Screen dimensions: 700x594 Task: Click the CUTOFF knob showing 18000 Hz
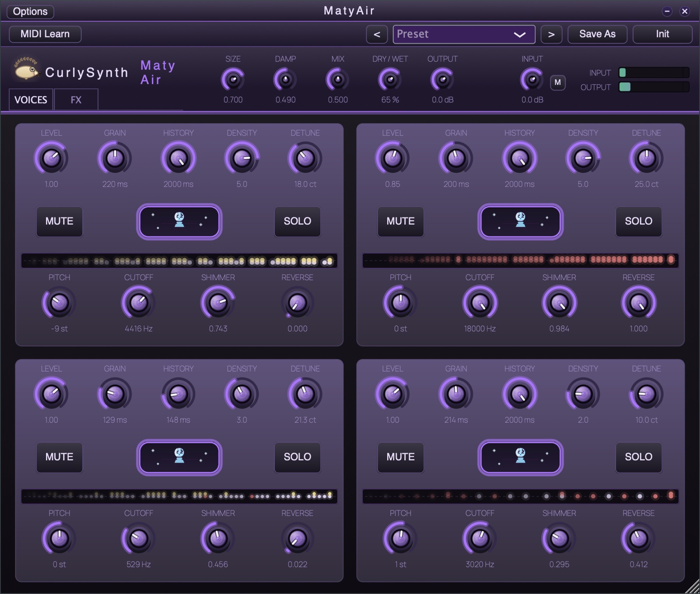point(480,302)
